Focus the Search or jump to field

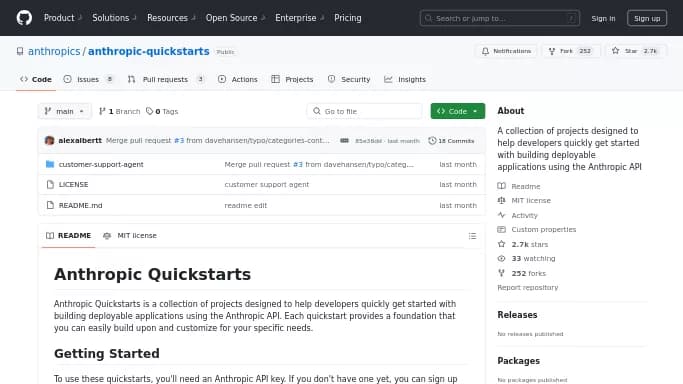point(500,18)
